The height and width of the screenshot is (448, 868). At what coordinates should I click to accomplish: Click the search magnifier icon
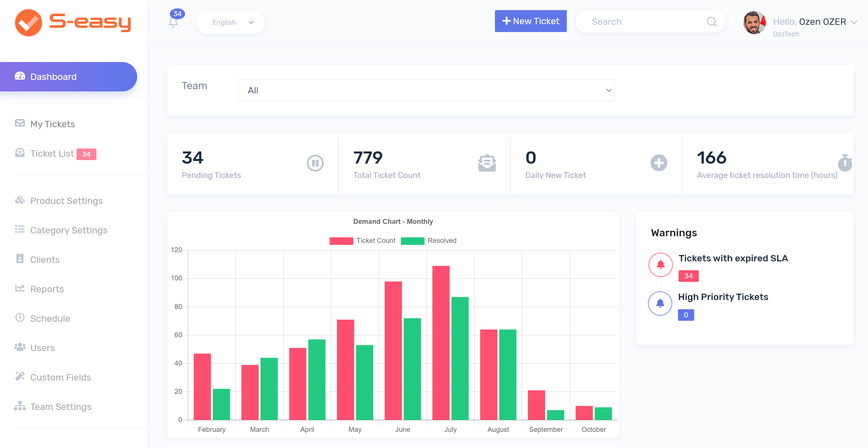(x=712, y=22)
